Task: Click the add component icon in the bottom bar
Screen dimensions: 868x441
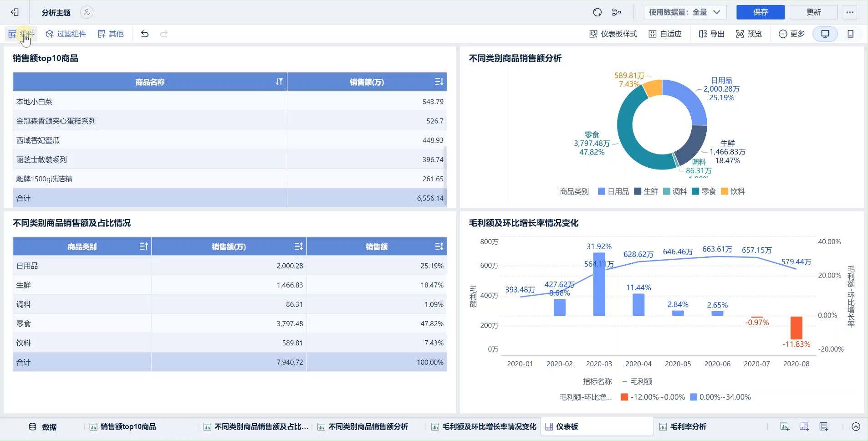Action: 785,427
